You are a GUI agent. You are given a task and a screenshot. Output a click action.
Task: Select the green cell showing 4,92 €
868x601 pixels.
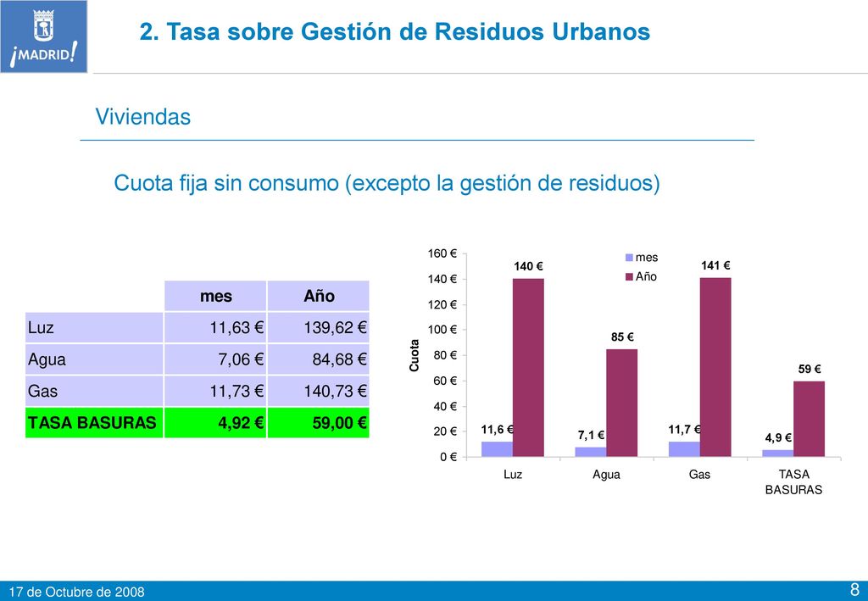click(x=215, y=423)
